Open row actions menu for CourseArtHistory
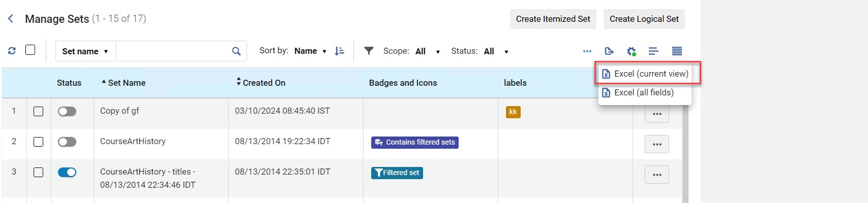The image size is (868, 203). pos(657,144)
